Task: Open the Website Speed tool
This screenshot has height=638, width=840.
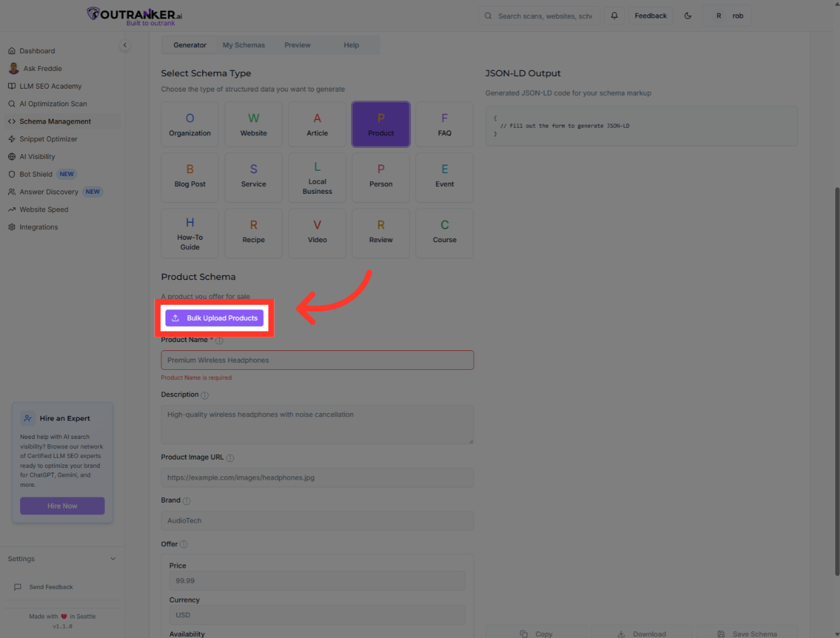Action: pyautogui.click(x=44, y=209)
